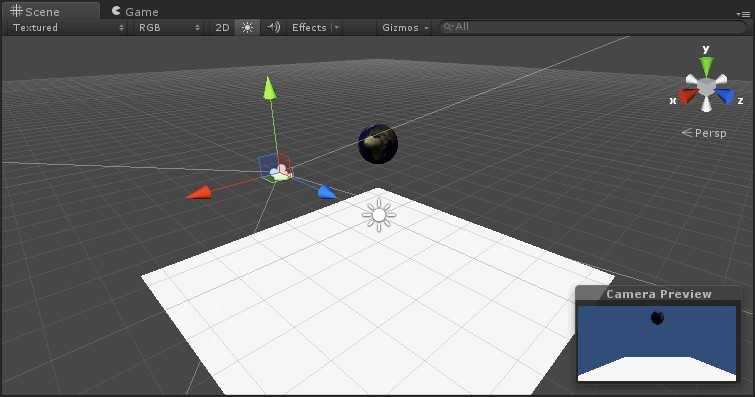Select the camera object icon
The width and height of the screenshot is (755, 397).
click(281, 172)
